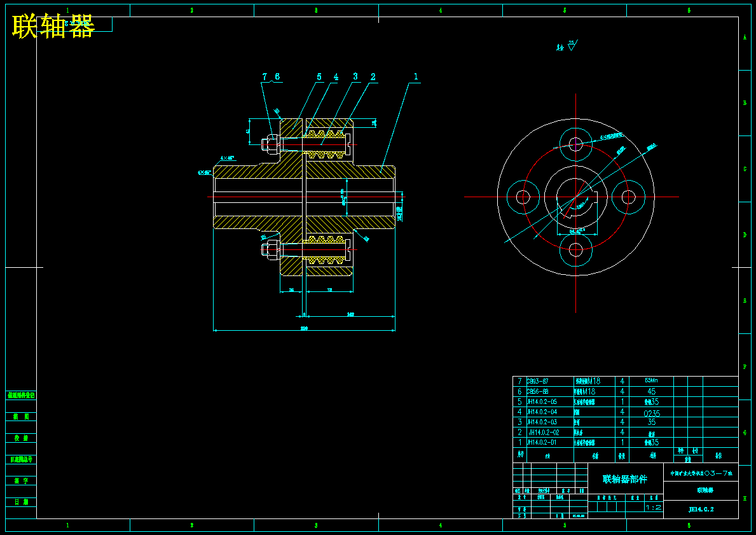The image size is (756, 535).
Task: Select callout number 2 above the section view
Action: [373, 77]
